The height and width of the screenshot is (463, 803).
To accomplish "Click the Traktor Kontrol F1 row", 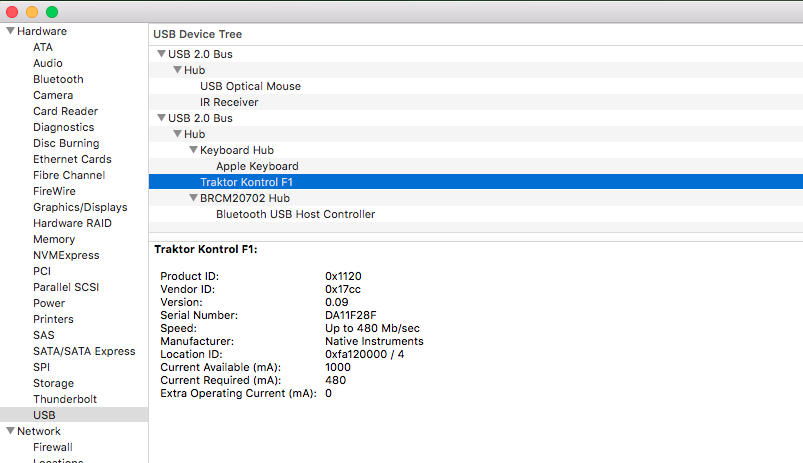I will pyautogui.click(x=246, y=182).
